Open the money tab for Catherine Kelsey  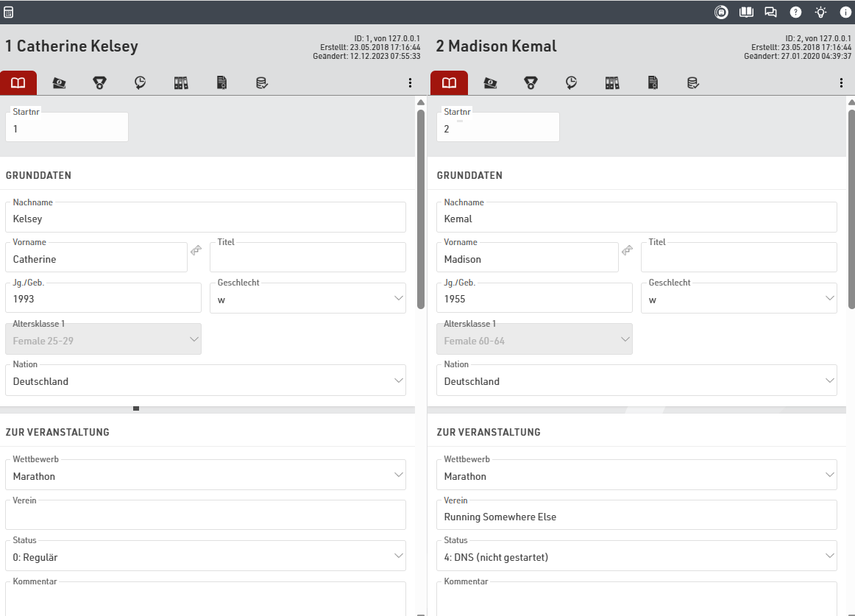[60, 83]
